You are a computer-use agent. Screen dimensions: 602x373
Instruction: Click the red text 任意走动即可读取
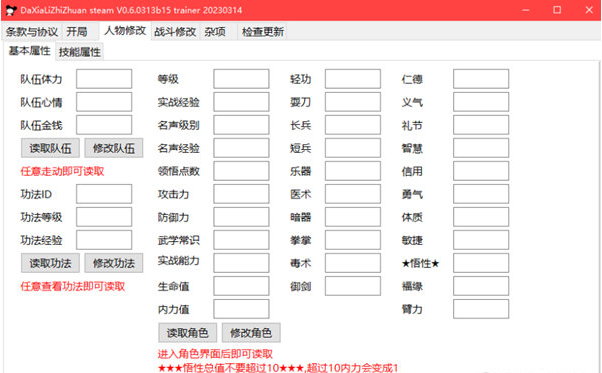[62, 171]
